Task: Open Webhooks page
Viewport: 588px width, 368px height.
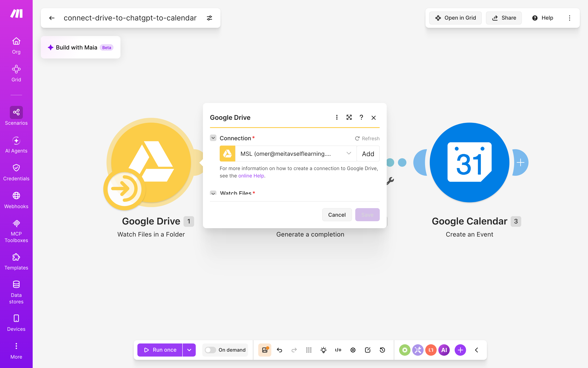Action: (16, 200)
